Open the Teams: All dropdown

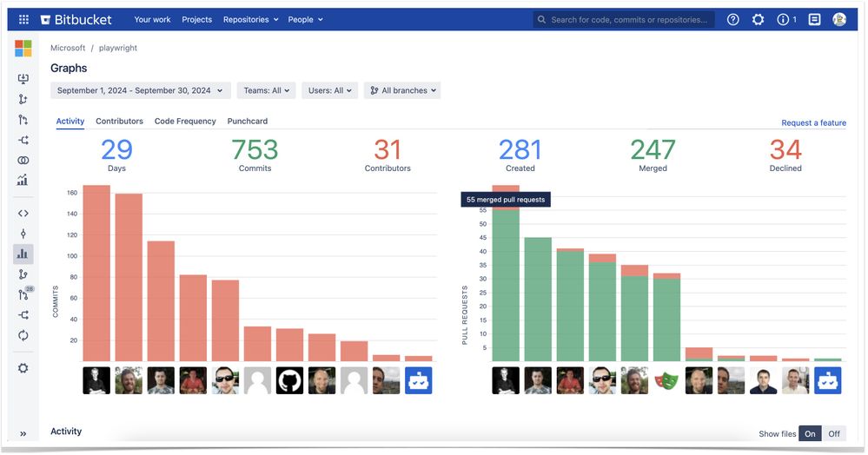point(267,90)
